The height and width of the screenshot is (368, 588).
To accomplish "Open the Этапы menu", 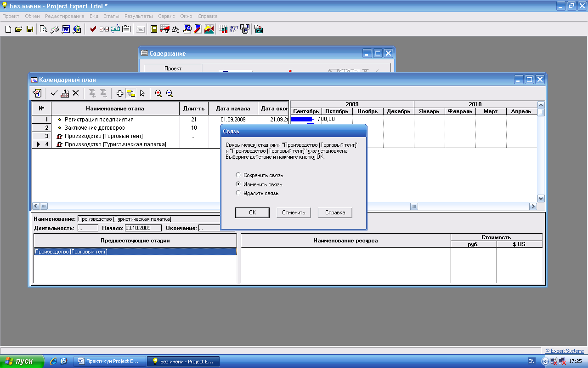I will [x=112, y=16].
